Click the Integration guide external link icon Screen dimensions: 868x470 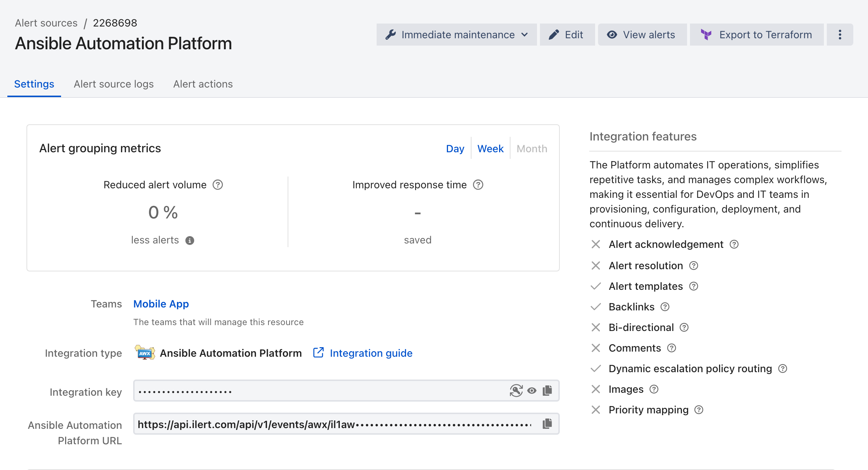[319, 353]
